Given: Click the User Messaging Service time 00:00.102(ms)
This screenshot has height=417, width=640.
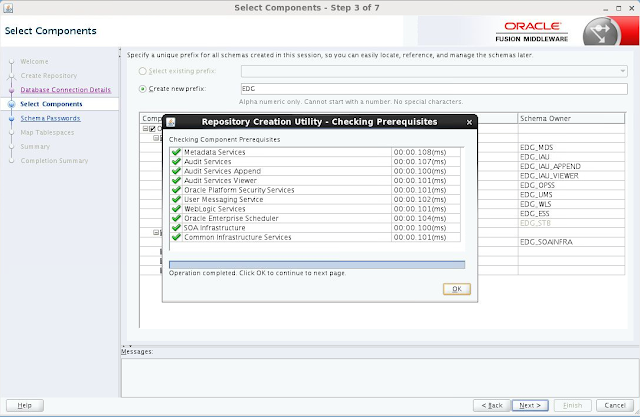Looking at the screenshot, I should pyautogui.click(x=420, y=199).
